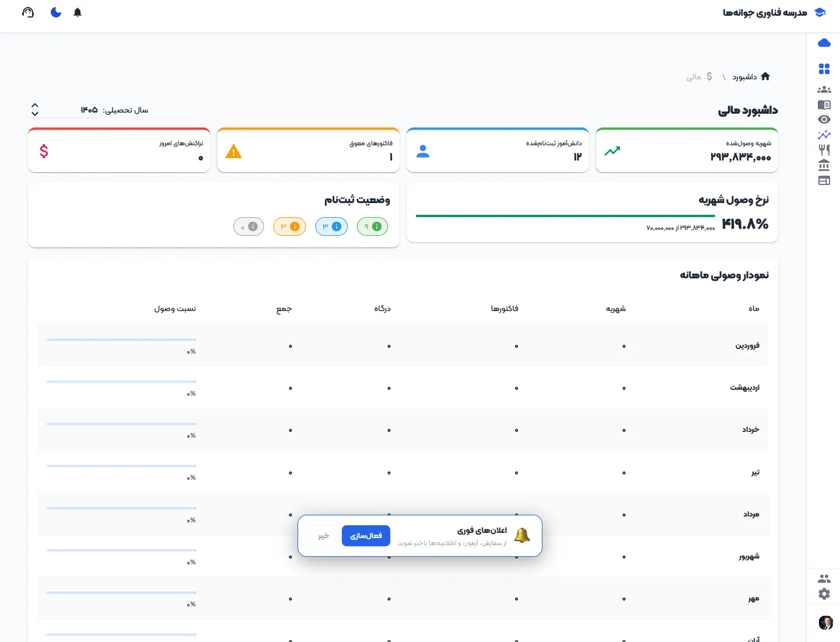This screenshot has height=642, width=840.
Task: Click the اردیبهشت month row label
Action: coord(745,388)
